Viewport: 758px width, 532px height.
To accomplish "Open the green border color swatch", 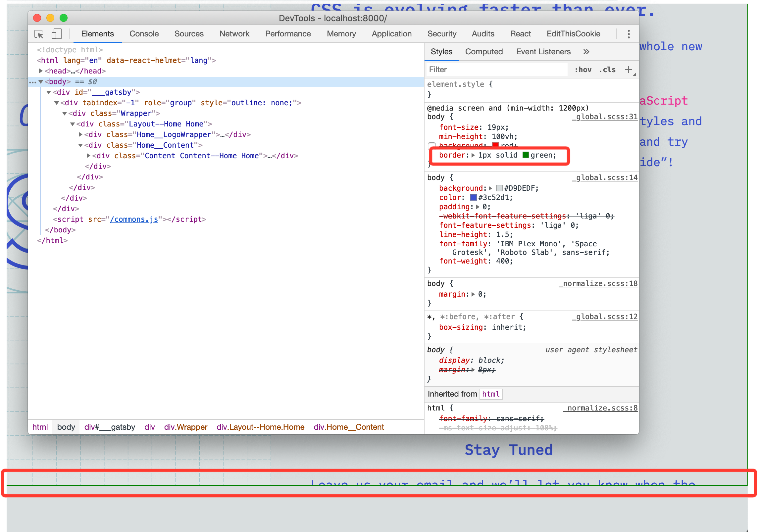I will [x=526, y=155].
